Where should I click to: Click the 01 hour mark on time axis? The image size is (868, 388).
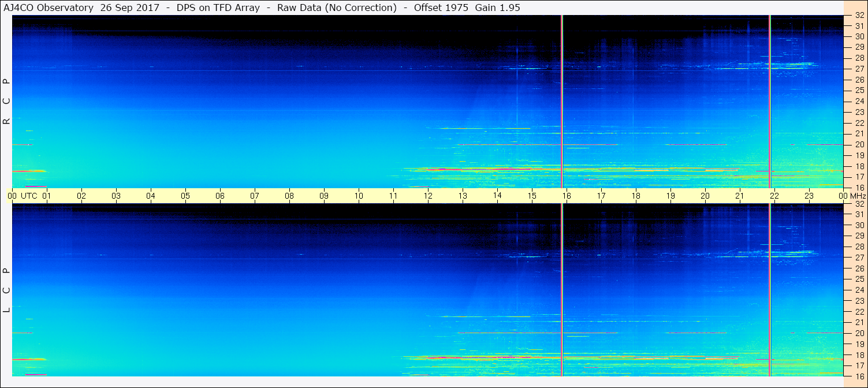tap(47, 196)
